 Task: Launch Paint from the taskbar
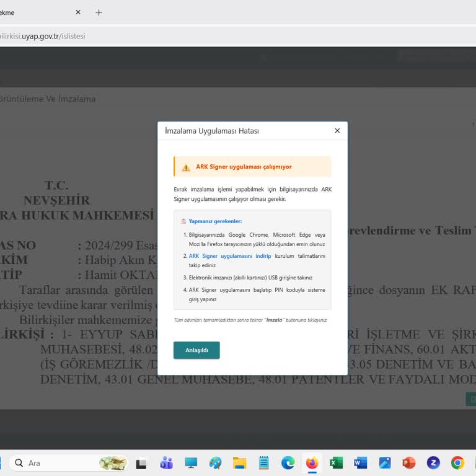click(215, 463)
